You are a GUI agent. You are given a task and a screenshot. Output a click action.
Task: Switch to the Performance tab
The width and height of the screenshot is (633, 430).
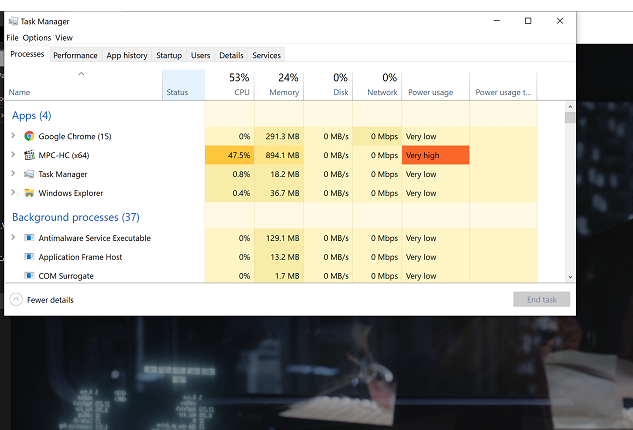tap(75, 55)
